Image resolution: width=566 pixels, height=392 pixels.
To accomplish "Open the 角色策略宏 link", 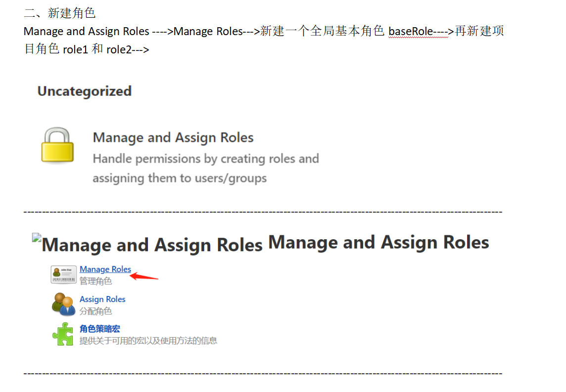I will [99, 329].
